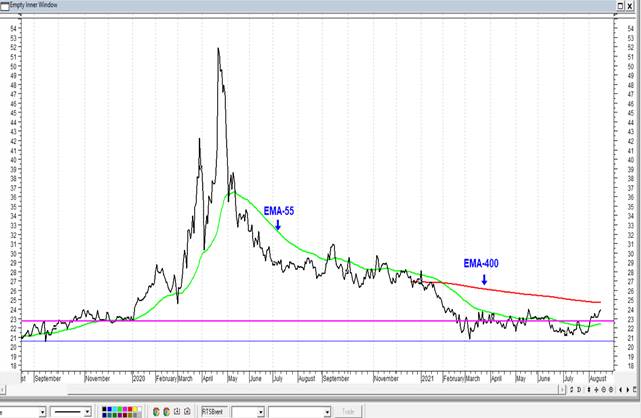
Task: Expand the leftmost toolbar dropdown arrow
Action: click(x=41, y=411)
